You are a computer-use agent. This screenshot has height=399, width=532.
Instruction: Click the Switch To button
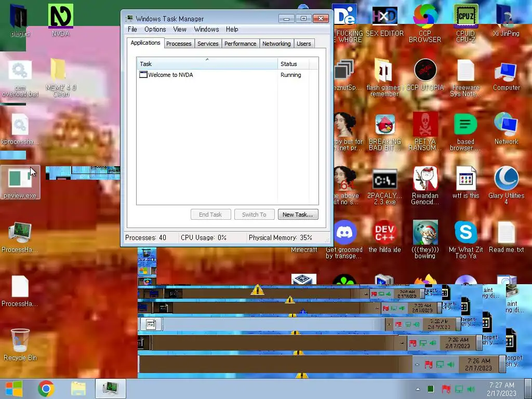coord(254,215)
